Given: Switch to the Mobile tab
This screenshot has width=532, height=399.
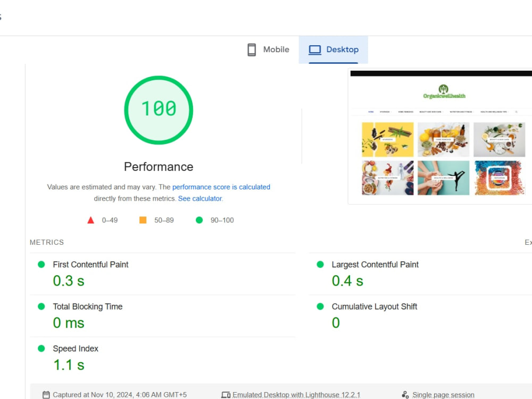Looking at the screenshot, I should pyautogui.click(x=268, y=49).
